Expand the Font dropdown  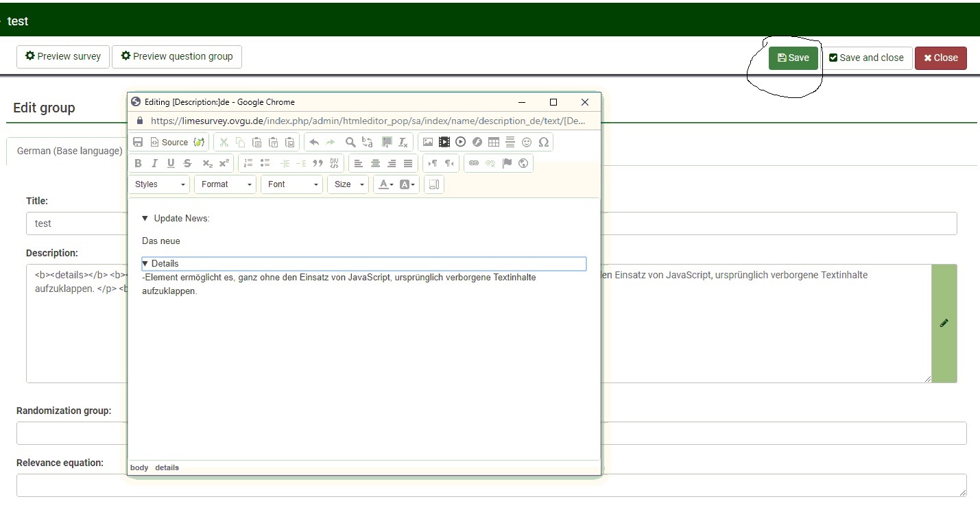pos(291,184)
